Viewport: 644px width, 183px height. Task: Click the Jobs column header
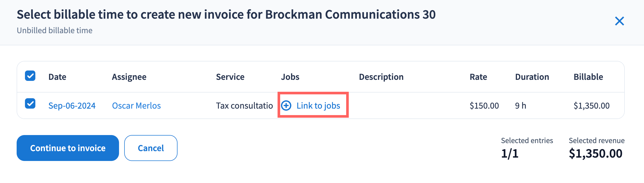[x=290, y=77]
